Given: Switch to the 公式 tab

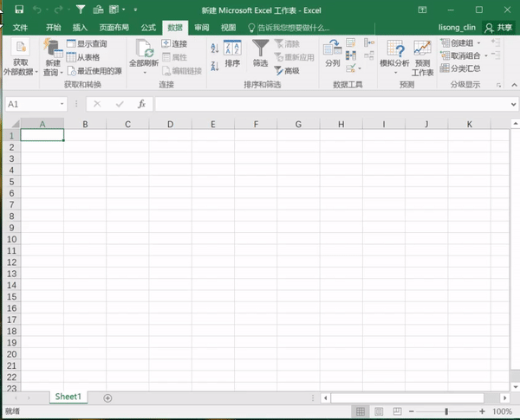Looking at the screenshot, I should [148, 28].
